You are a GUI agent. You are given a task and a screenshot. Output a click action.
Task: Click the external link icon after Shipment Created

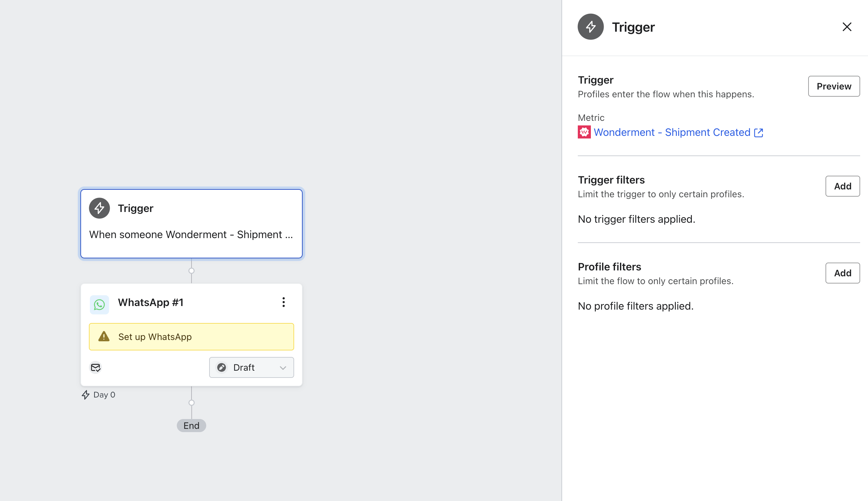click(759, 133)
